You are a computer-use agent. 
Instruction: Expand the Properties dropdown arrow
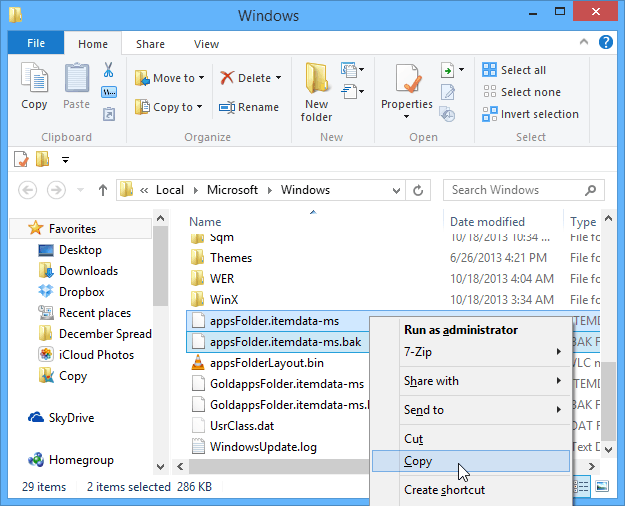pyautogui.click(x=406, y=116)
